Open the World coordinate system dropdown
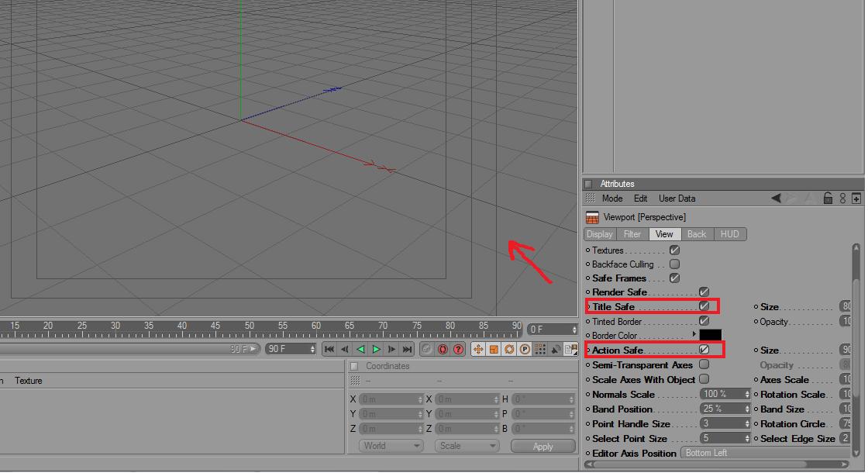Image resolution: width=868 pixels, height=473 pixels. [x=391, y=446]
